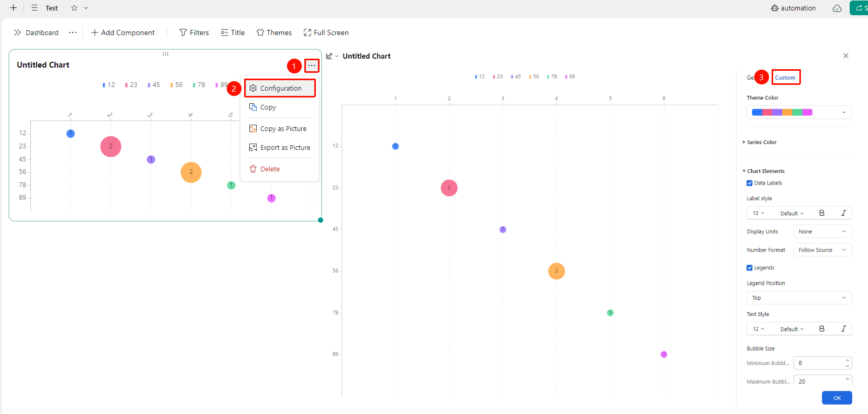Switch to Full Screen mode
Viewport: 868px width, 414px height.
(326, 32)
